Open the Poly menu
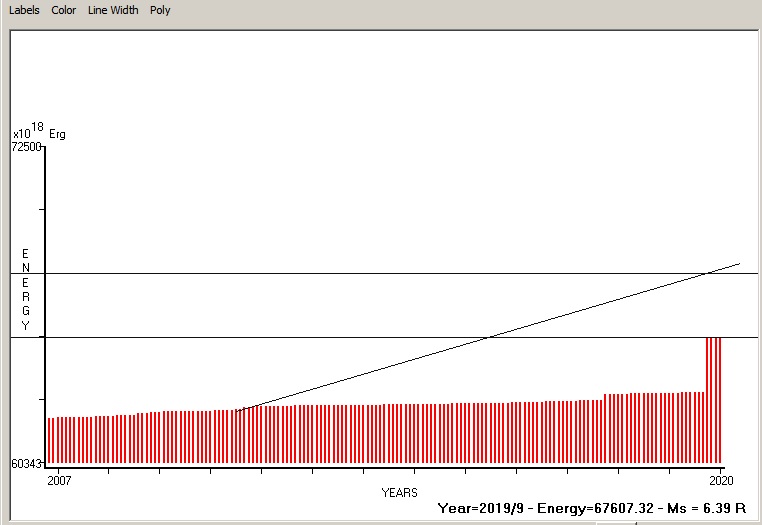The height and width of the screenshot is (525, 762). [160, 10]
